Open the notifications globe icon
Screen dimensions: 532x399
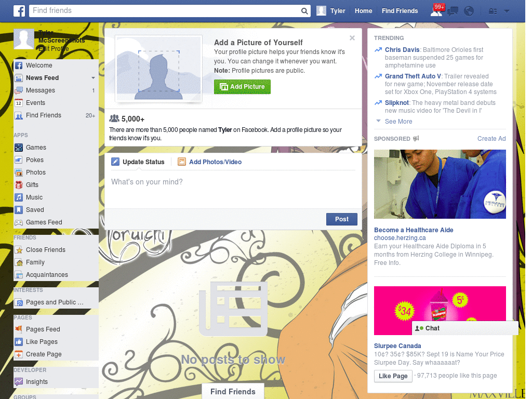pyautogui.click(x=469, y=11)
